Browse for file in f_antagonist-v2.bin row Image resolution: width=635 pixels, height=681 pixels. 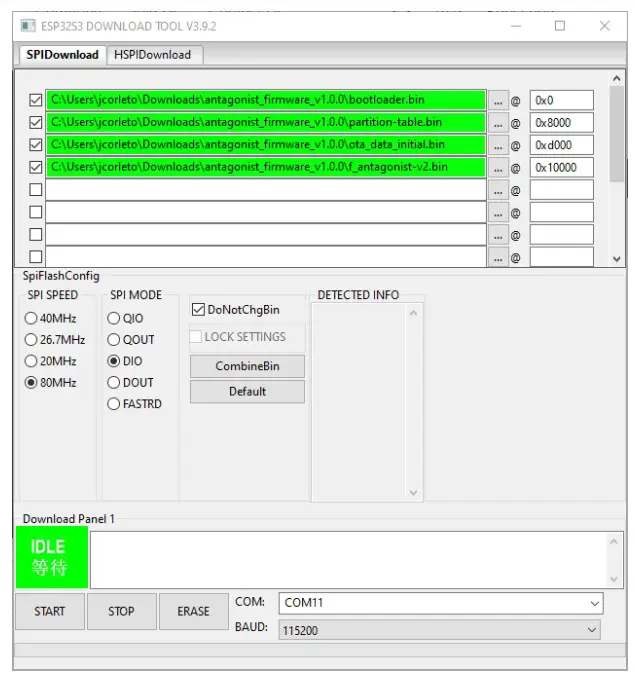pyautogui.click(x=498, y=168)
